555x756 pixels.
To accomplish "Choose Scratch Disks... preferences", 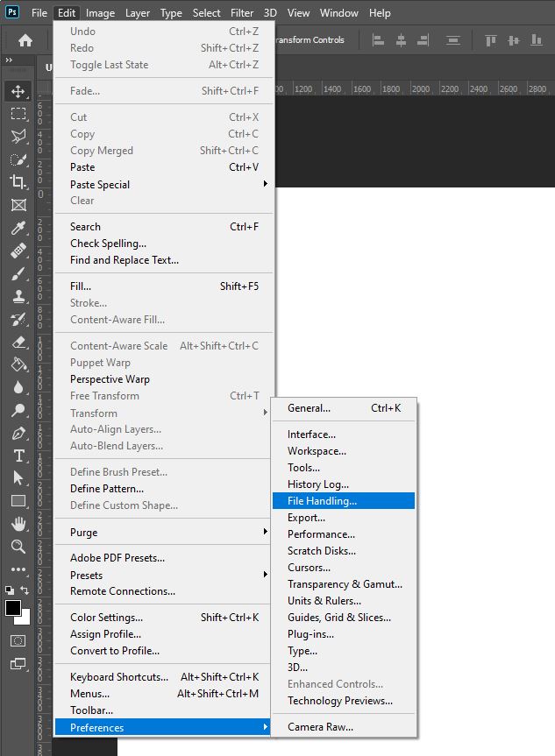I will point(344,551).
